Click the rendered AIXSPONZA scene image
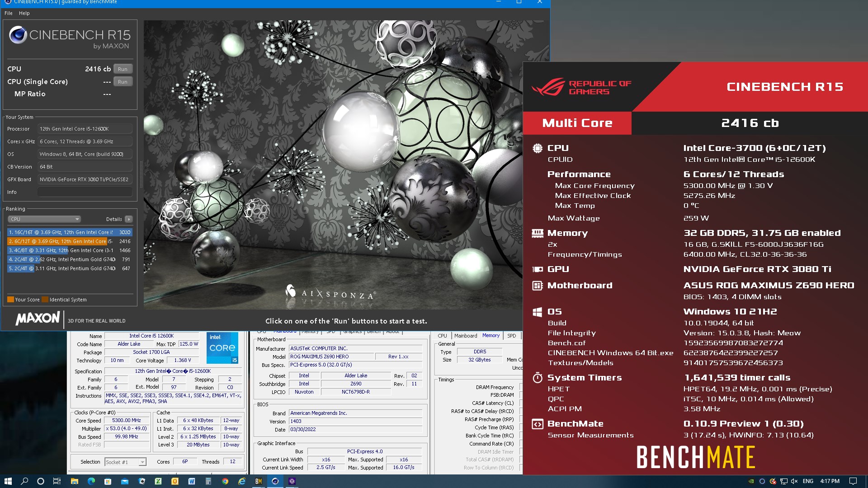 pos(333,164)
